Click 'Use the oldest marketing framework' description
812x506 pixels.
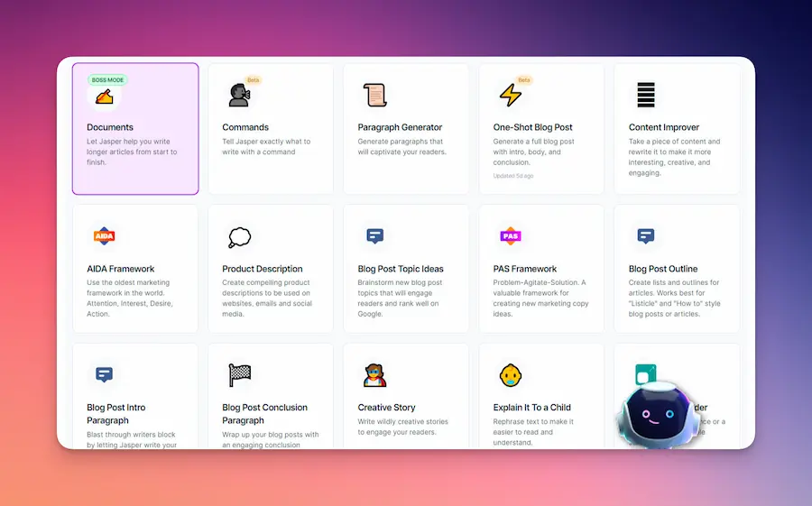[130, 299]
